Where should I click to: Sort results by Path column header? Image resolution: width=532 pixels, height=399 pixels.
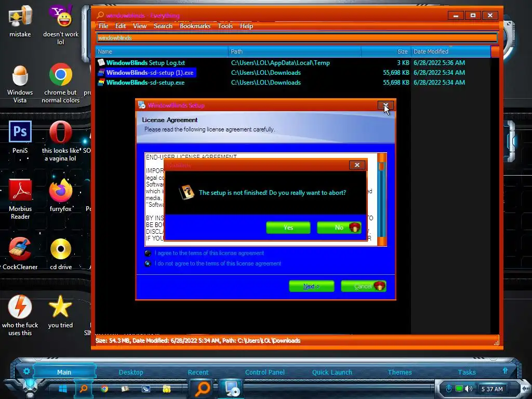point(295,51)
